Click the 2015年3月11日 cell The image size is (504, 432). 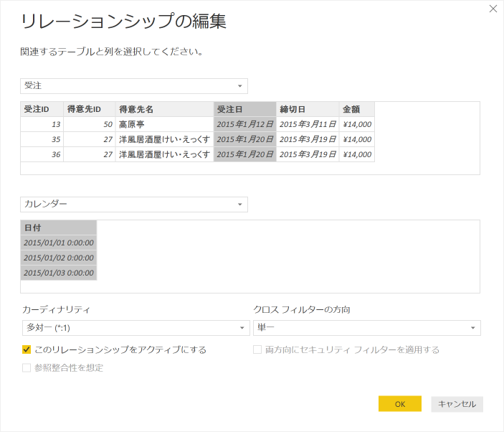(x=308, y=124)
